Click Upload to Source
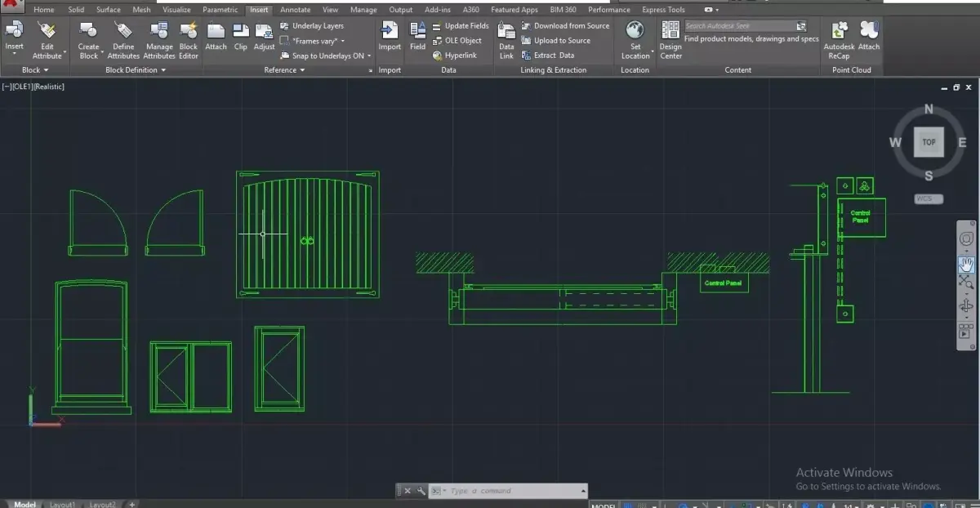Viewport: 980px width, 508px height. click(x=555, y=41)
